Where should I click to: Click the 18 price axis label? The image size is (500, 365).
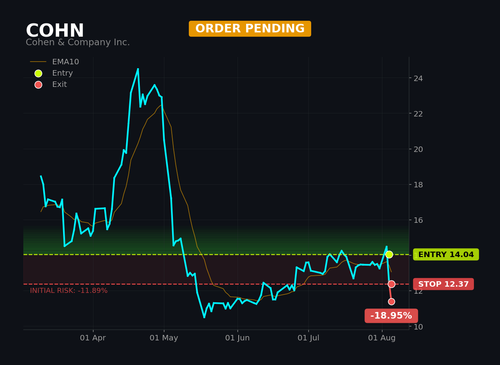click(418, 185)
